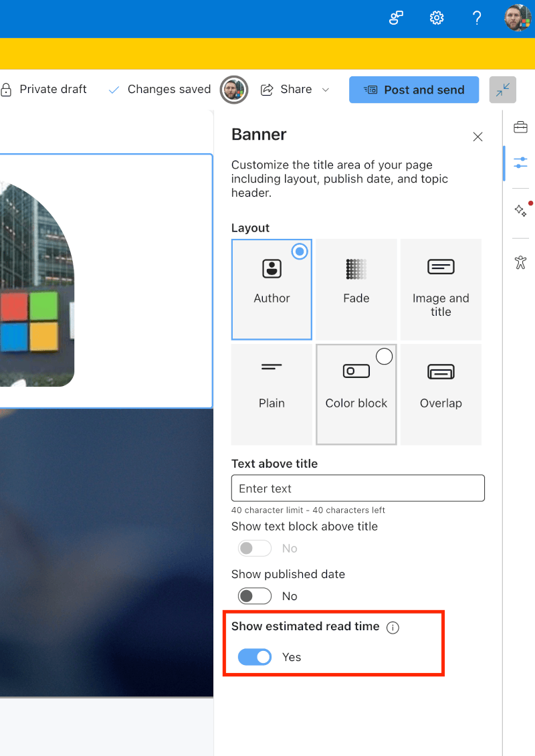The width and height of the screenshot is (535, 756).
Task: Open Settings gear in the header
Action: coord(437,18)
